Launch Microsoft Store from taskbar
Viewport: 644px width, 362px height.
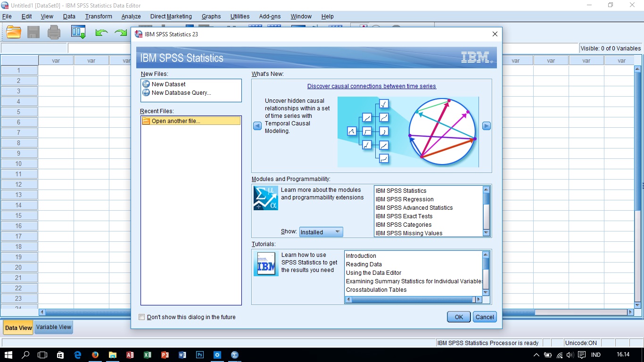pyautogui.click(x=60, y=355)
